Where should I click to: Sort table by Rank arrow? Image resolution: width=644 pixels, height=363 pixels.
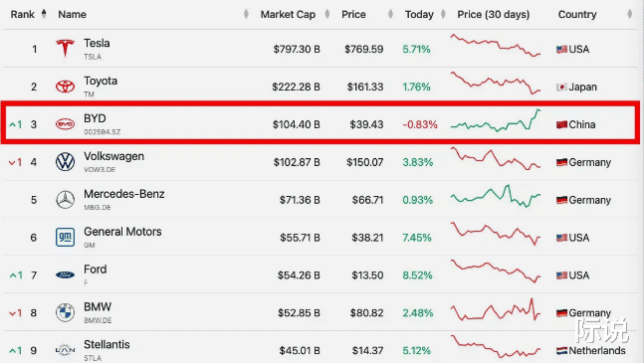coord(44,14)
